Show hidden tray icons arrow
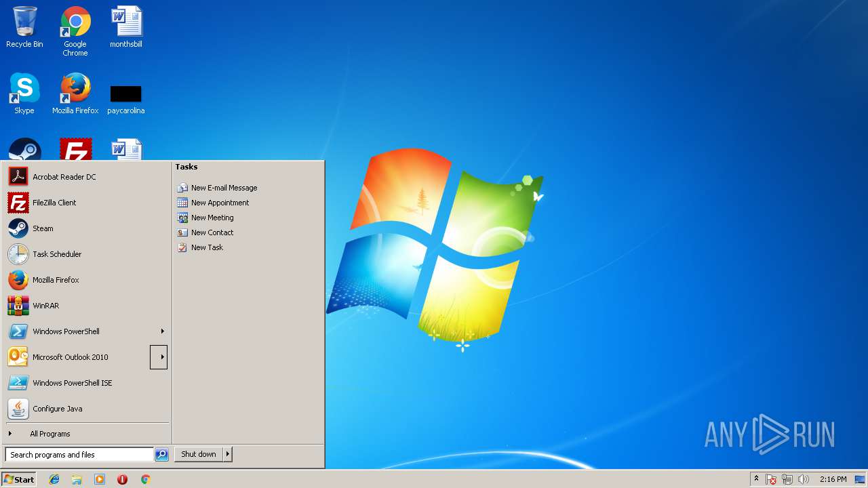The image size is (868, 488). pyautogui.click(x=756, y=479)
